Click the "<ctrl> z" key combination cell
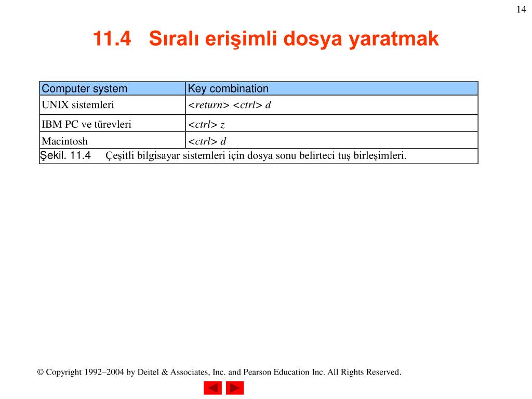Viewport: 532px width, 399px height. point(332,124)
